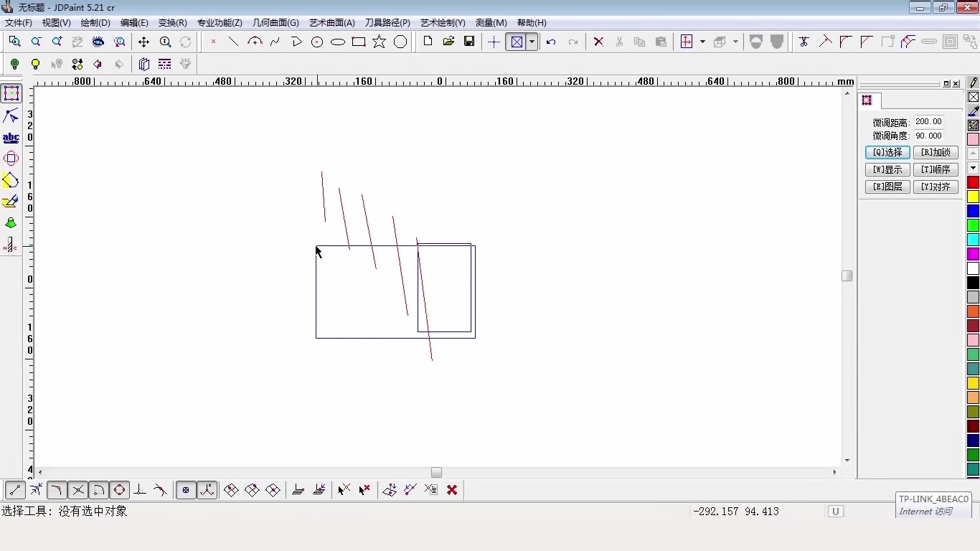Toggle the XYZ axis button in bottom toolbar
The width and height of the screenshot is (980, 551).
coord(207,490)
